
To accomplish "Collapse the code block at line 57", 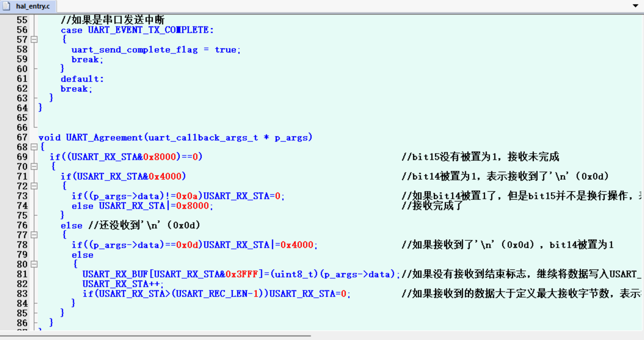I will pos(34,39).
